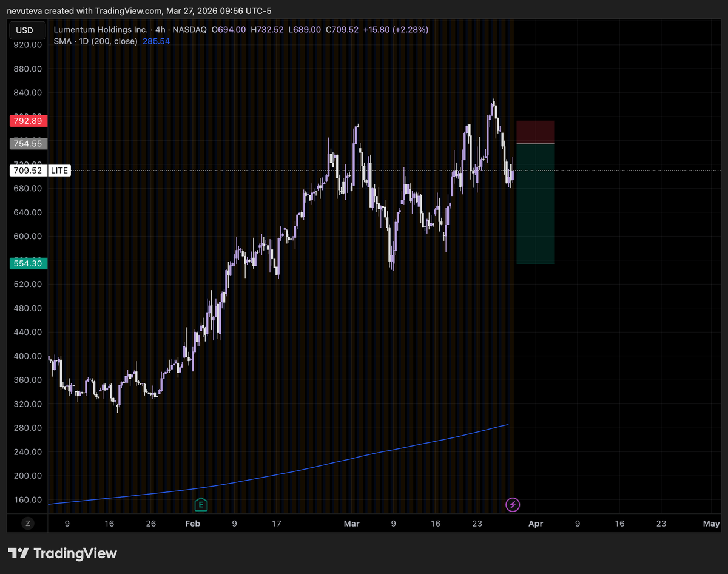Image resolution: width=728 pixels, height=574 pixels.
Task: Click the 680.00 price axis label
Action: 28,189
